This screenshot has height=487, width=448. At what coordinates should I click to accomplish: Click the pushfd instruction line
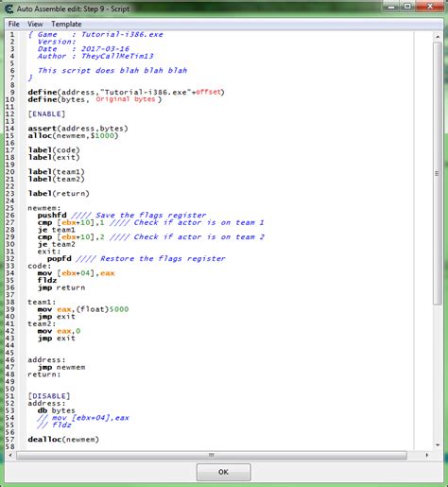[122, 216]
